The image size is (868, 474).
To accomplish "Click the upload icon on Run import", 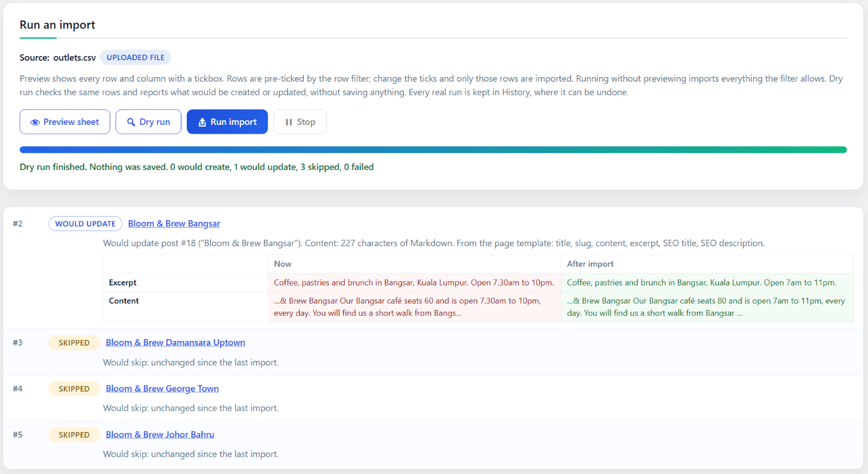I will tap(202, 122).
